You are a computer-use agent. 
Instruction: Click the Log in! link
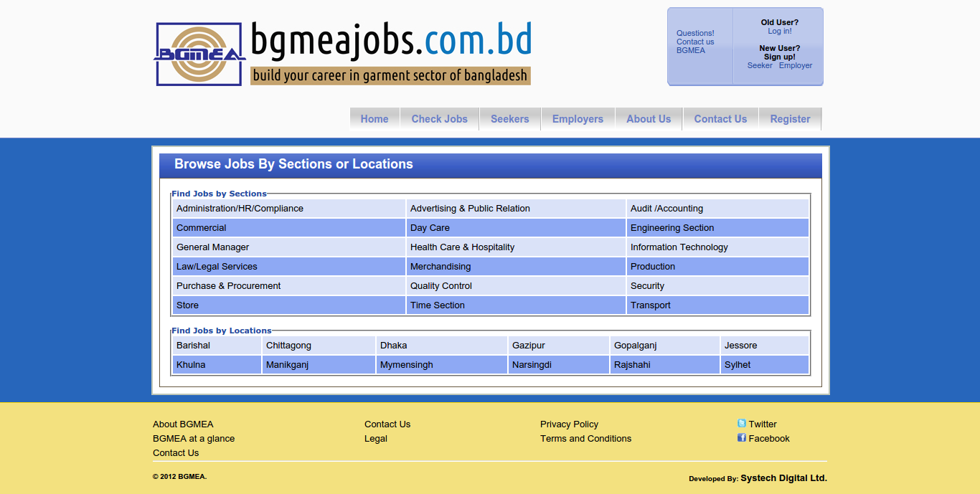[x=780, y=32]
